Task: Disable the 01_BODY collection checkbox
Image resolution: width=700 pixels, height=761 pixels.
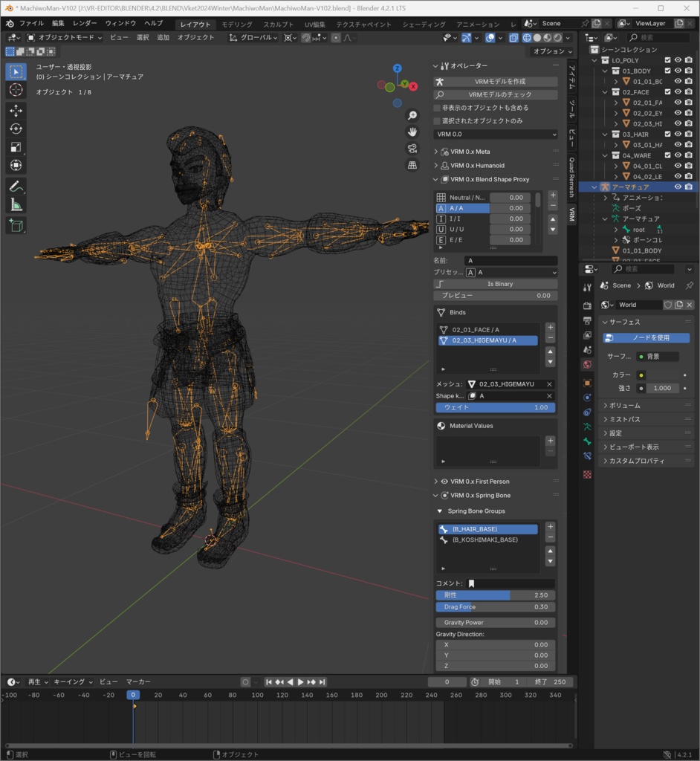Action: (667, 71)
